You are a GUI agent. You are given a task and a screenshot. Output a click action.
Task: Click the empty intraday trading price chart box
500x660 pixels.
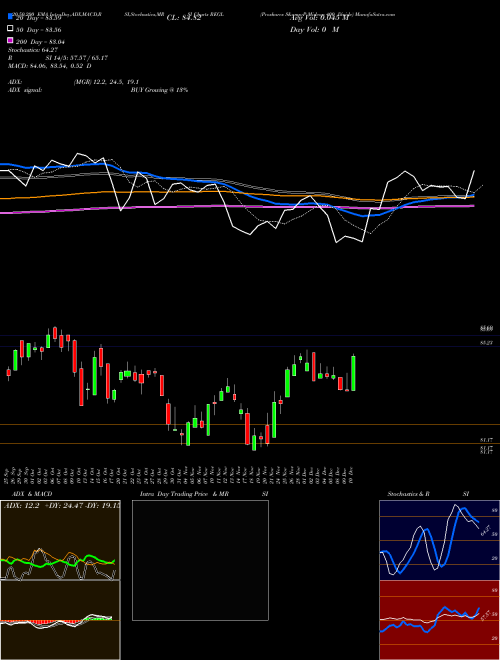click(200, 560)
